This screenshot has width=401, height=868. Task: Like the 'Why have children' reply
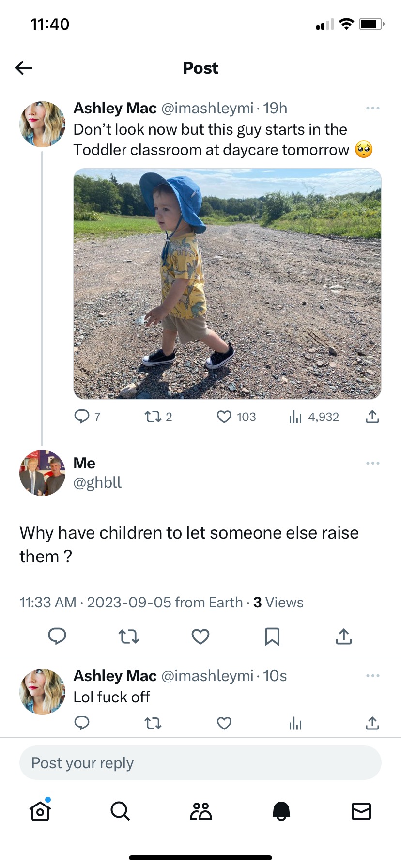coord(200,636)
